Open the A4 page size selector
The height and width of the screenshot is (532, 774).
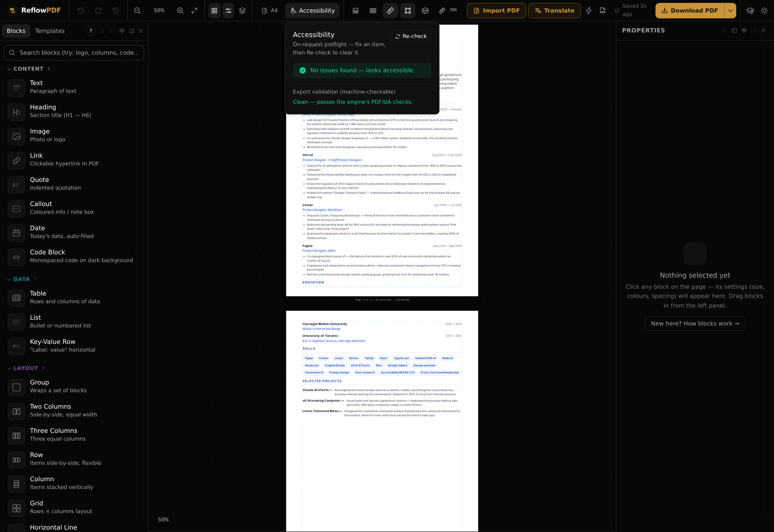click(x=270, y=10)
